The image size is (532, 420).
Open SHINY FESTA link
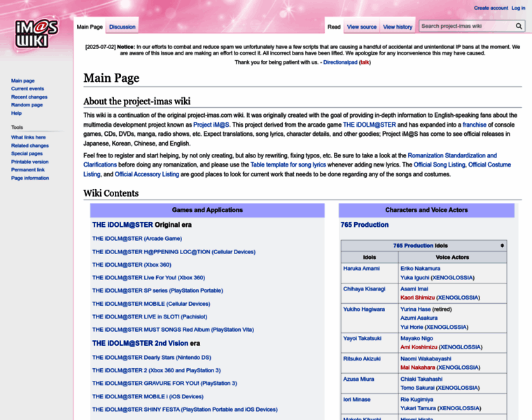coord(185,409)
